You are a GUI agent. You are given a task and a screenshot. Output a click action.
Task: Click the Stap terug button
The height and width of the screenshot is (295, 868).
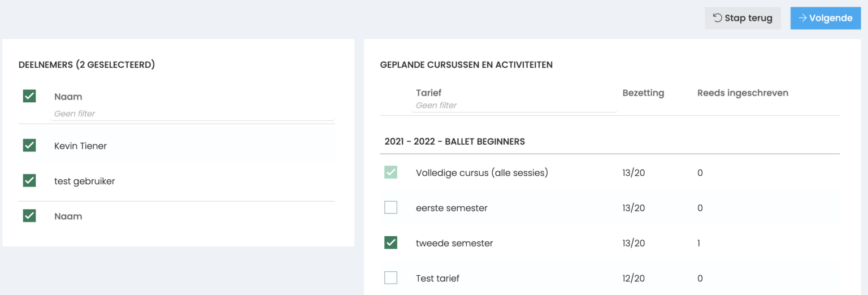pyautogui.click(x=743, y=18)
